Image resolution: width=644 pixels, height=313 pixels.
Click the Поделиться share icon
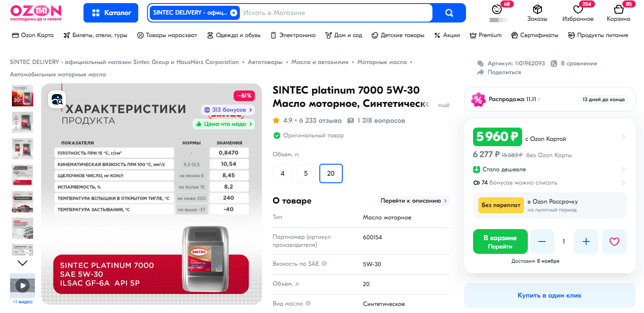coord(481,72)
